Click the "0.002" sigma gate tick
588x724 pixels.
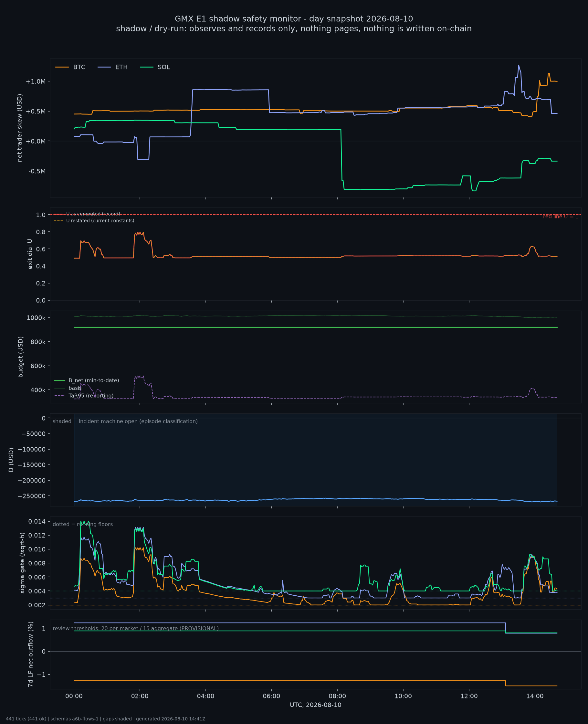(x=37, y=605)
